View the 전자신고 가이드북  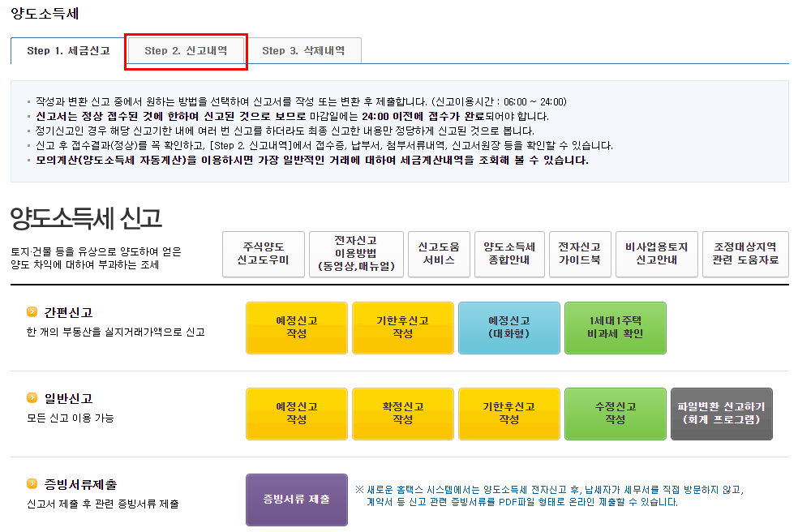click(x=580, y=254)
